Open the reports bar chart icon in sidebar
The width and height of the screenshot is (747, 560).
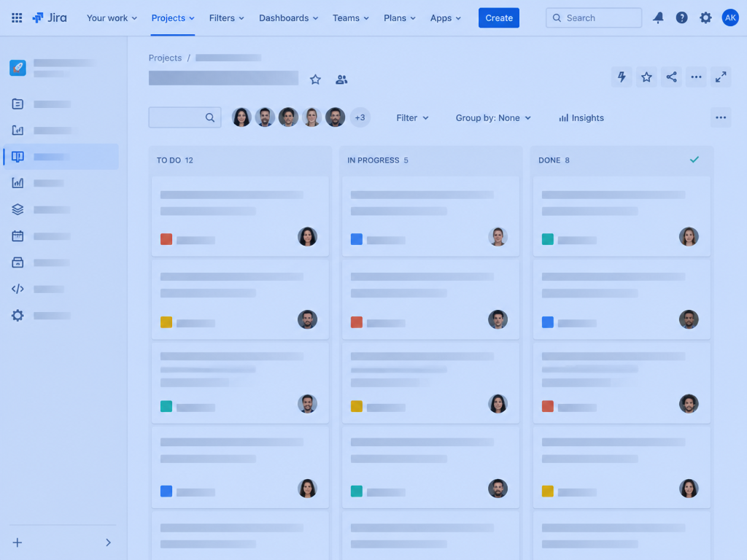(18, 183)
